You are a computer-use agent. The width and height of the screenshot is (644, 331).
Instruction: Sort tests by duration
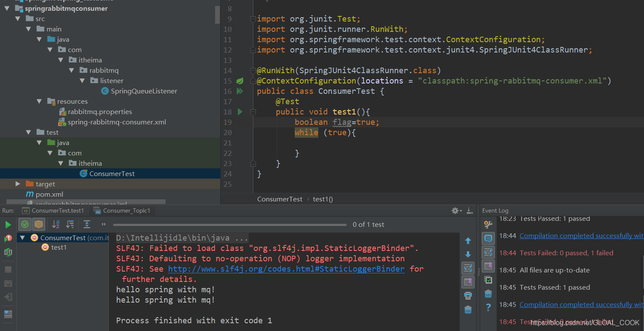70,224
